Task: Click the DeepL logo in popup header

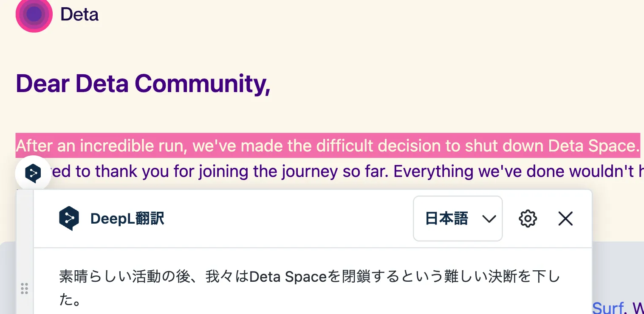Action: [69, 219]
